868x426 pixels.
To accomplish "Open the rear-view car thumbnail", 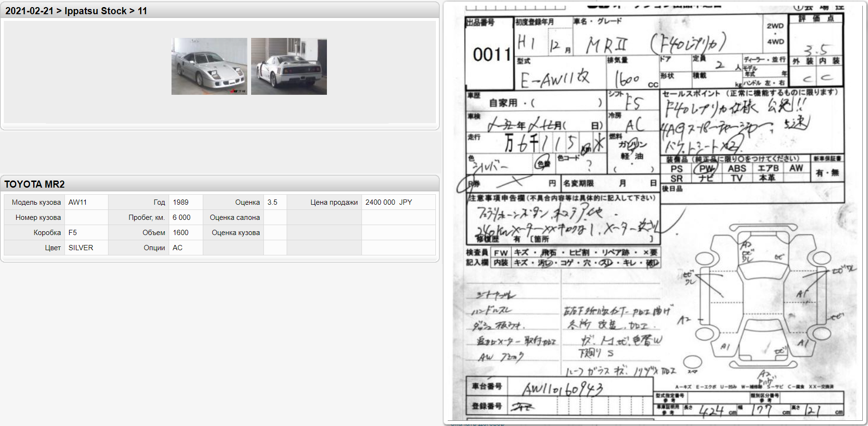I will [289, 66].
